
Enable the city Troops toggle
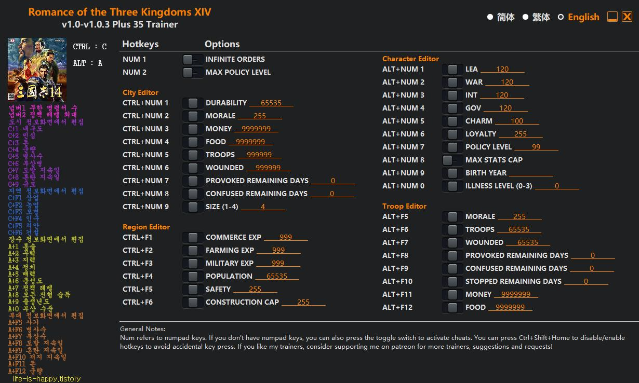point(192,155)
